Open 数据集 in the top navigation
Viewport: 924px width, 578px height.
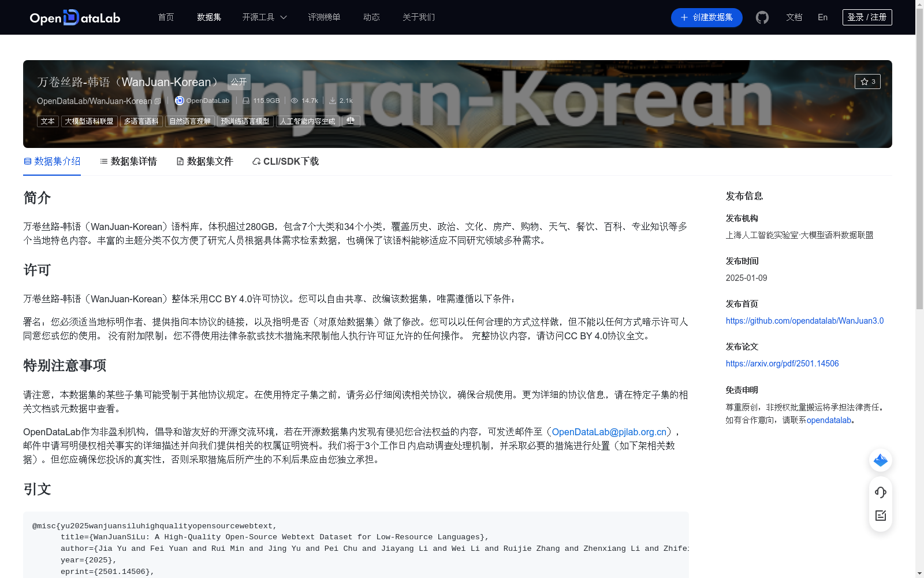tap(209, 17)
